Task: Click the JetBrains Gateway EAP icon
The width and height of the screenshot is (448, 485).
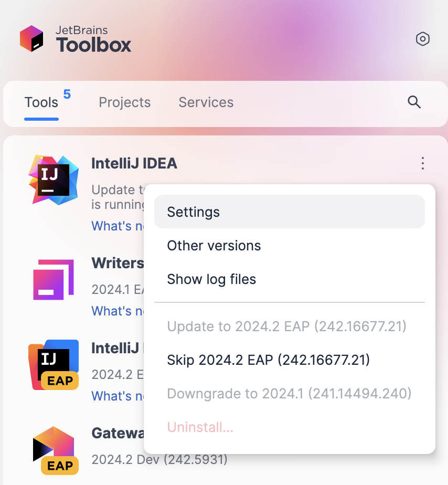Action: pyautogui.click(x=54, y=450)
